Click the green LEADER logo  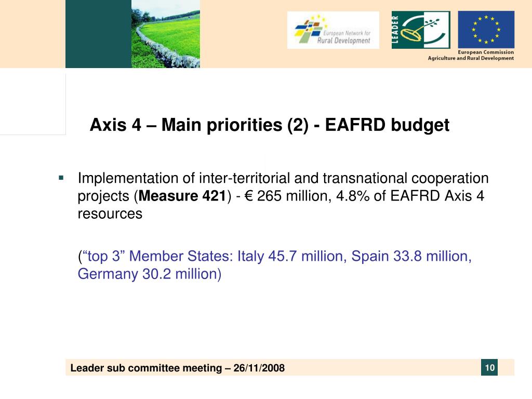click(x=421, y=30)
